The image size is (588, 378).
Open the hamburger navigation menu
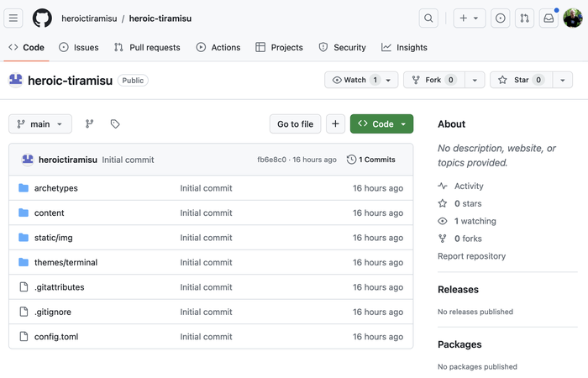(x=13, y=18)
